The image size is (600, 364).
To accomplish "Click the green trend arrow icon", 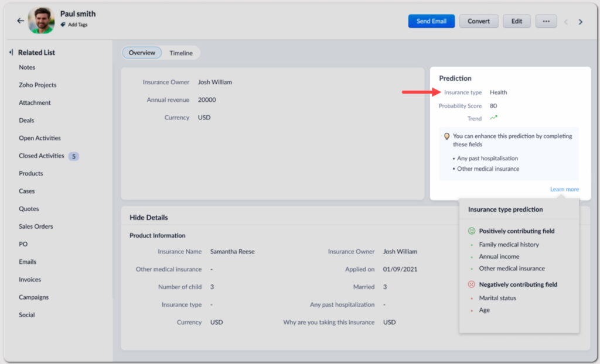I will (493, 118).
